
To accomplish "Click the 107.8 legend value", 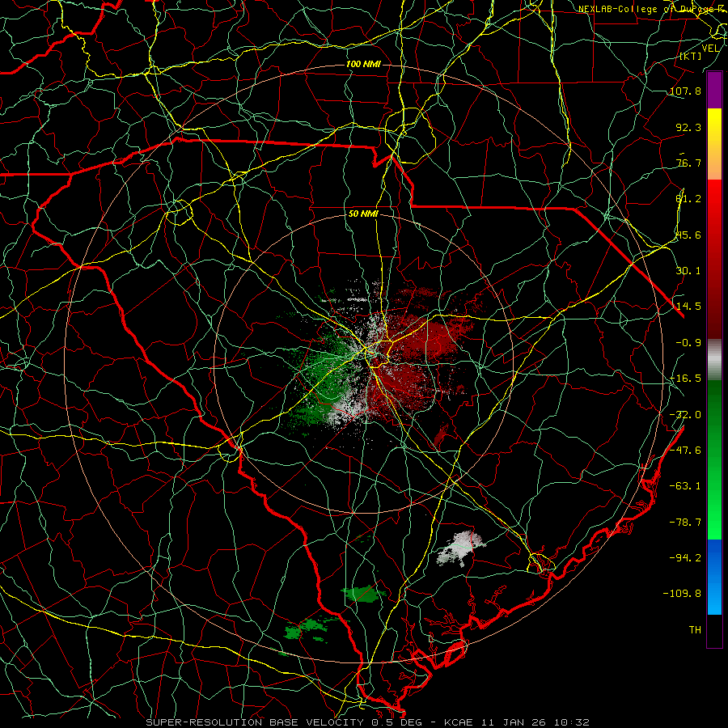I will pyautogui.click(x=685, y=91).
